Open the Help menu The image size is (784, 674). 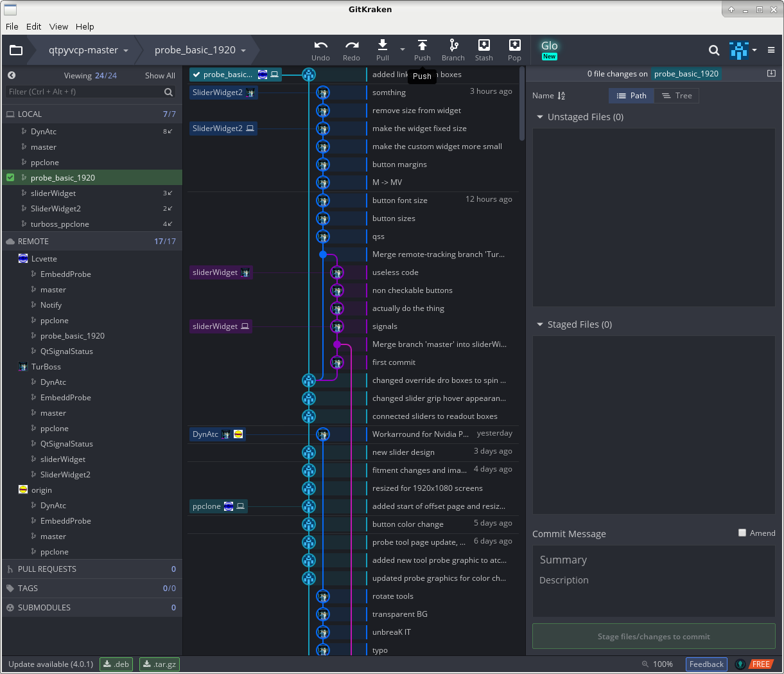pyautogui.click(x=85, y=26)
